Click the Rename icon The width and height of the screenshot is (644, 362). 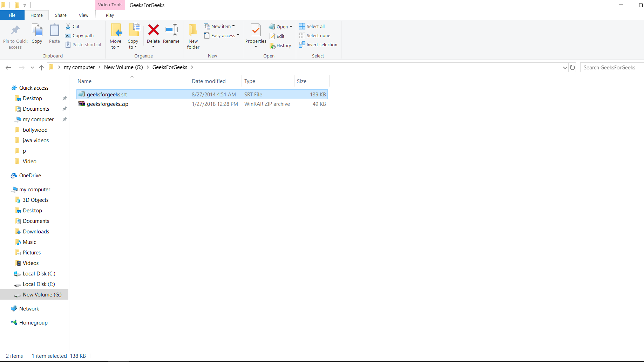pos(171,30)
